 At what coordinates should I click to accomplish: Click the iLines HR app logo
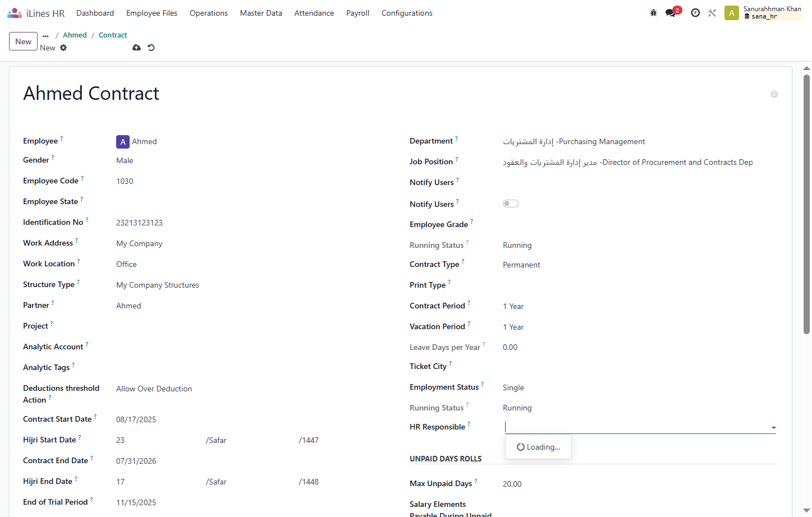click(x=15, y=13)
